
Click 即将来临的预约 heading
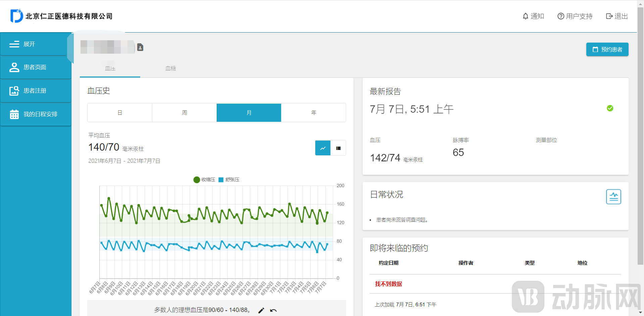[399, 248]
